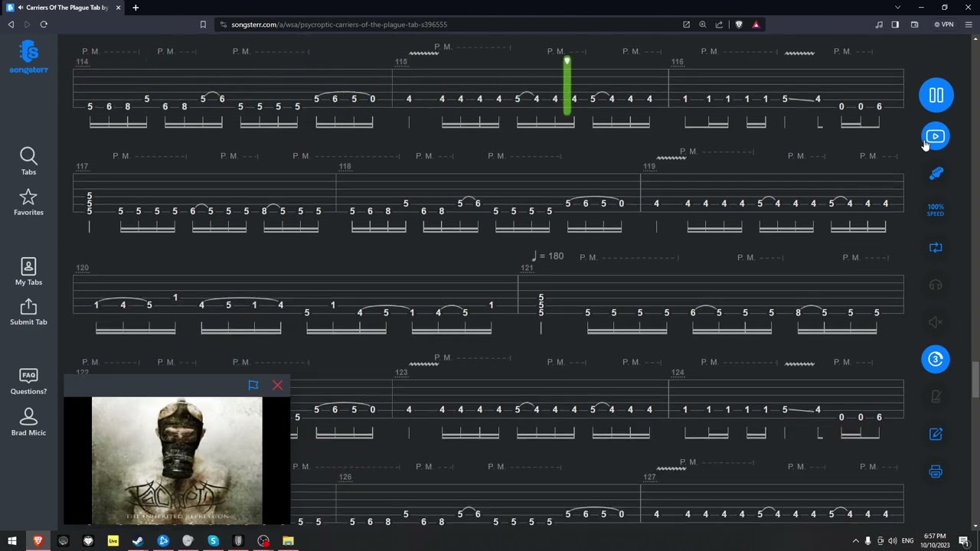Open Ableton Live from the taskbar

pyautogui.click(x=113, y=541)
